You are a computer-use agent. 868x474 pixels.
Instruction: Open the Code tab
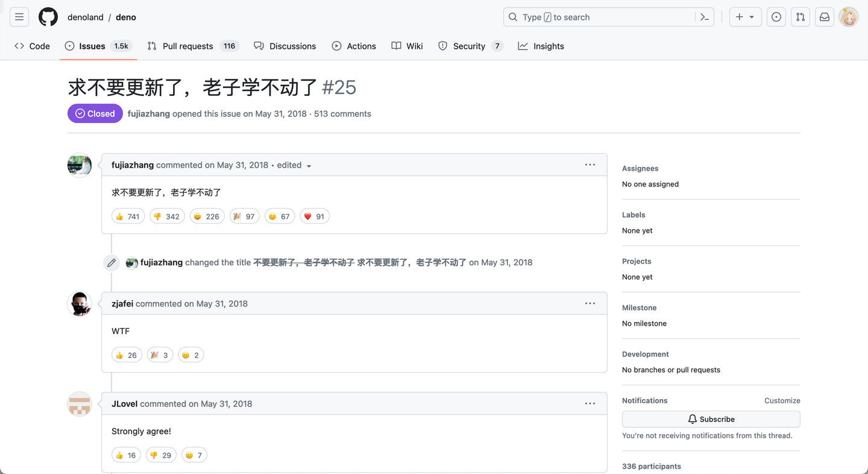click(x=32, y=46)
